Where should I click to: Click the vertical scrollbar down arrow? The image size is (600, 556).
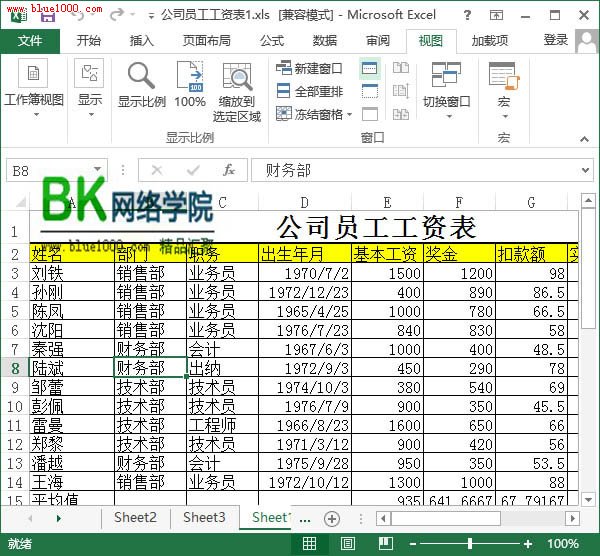(x=587, y=499)
